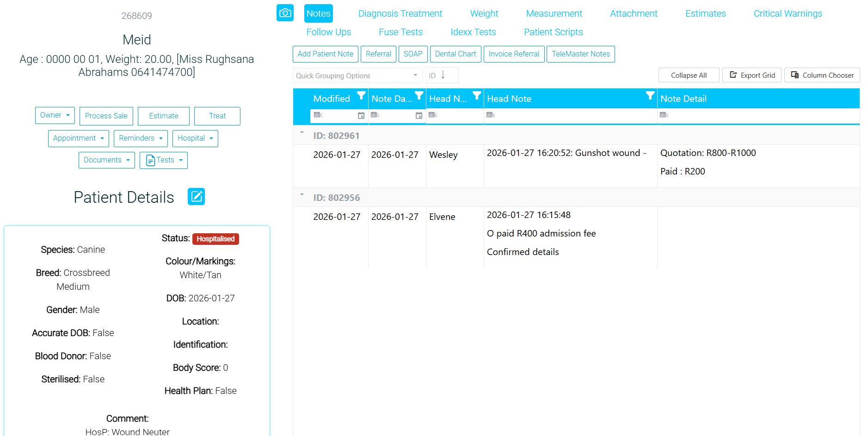Viewport: 868px width, 436px height.
Task: Go to the Idexx Tests tab
Action: tap(474, 32)
